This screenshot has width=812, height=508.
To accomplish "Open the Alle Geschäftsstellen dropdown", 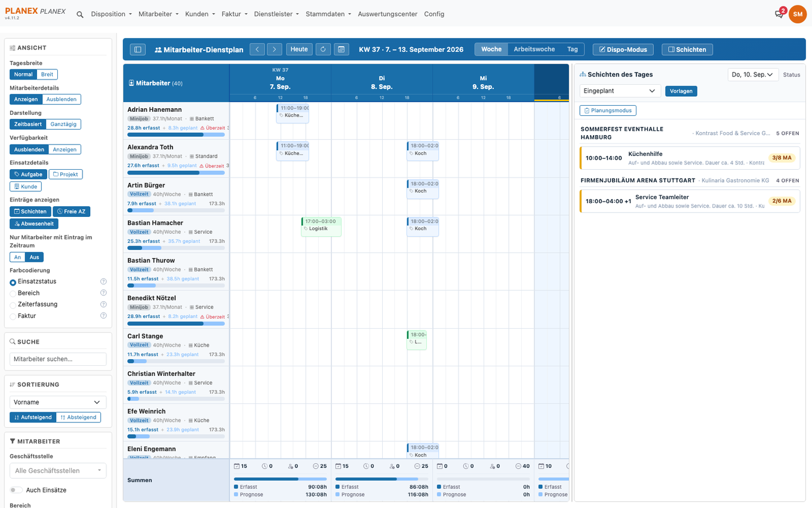I will pyautogui.click(x=58, y=470).
